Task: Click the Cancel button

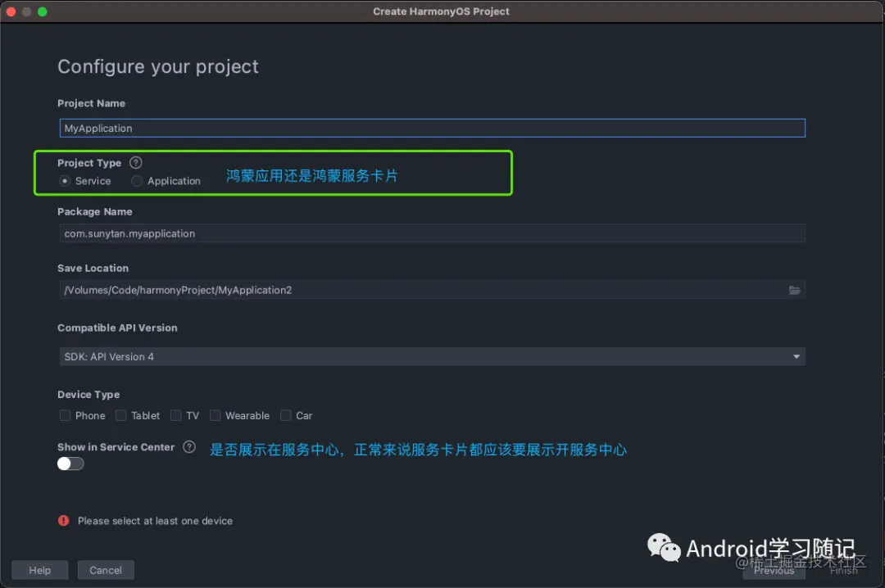Action: (106, 570)
